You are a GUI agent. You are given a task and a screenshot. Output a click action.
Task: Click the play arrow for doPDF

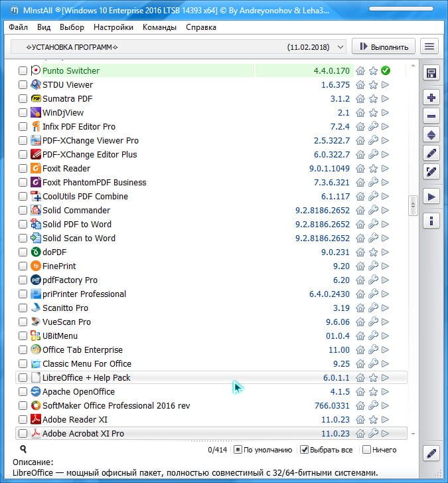click(x=385, y=252)
